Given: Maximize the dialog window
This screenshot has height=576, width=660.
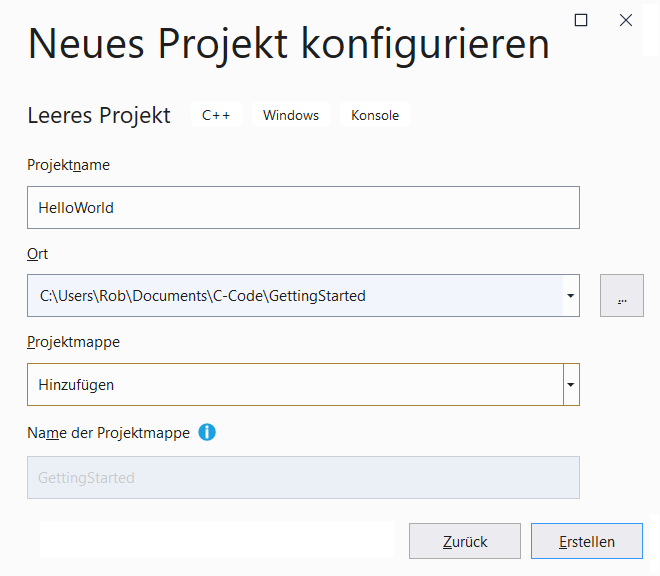Looking at the screenshot, I should [x=581, y=20].
